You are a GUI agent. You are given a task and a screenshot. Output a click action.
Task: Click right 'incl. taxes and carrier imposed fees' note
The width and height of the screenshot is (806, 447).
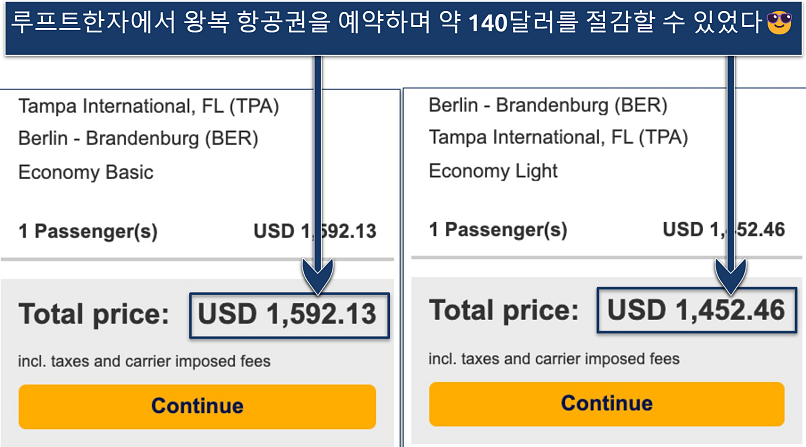click(x=554, y=358)
